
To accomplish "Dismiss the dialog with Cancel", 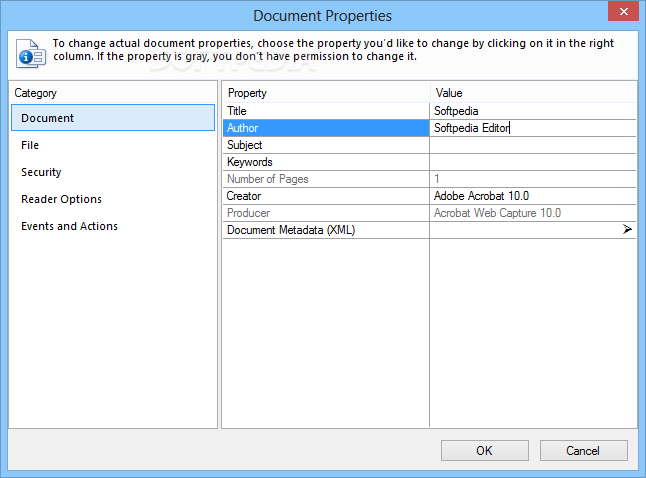I will pos(583,450).
